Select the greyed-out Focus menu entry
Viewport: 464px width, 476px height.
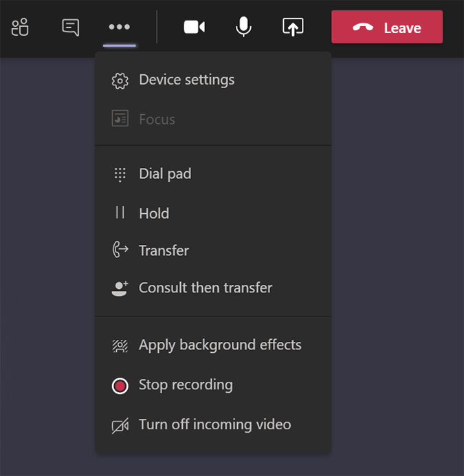[x=157, y=120]
